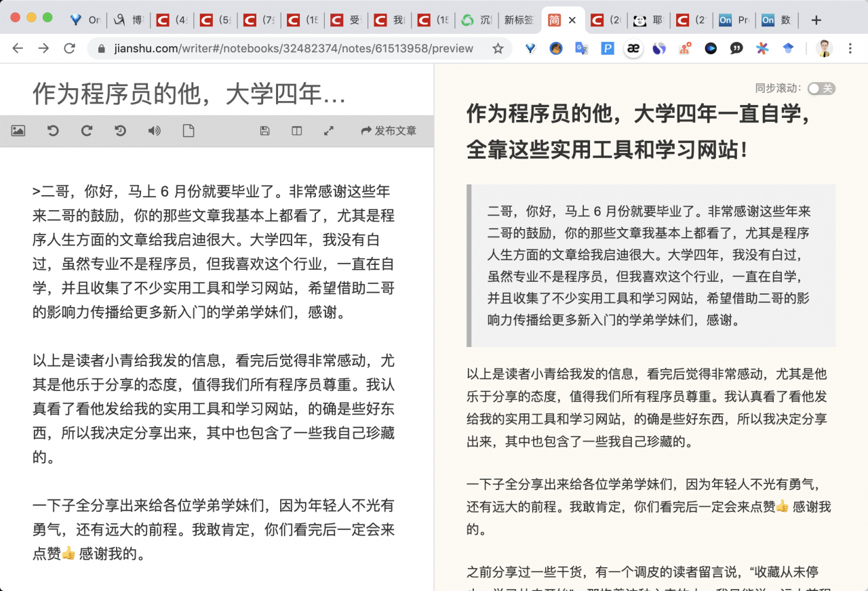This screenshot has width=868, height=591.
Task: Open a new browser tab
Action: 816,20
